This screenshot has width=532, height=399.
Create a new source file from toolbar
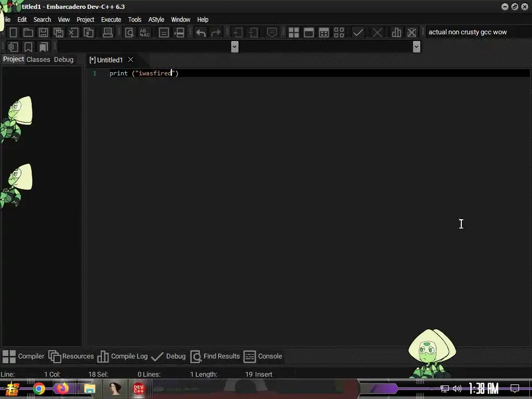click(x=13, y=33)
